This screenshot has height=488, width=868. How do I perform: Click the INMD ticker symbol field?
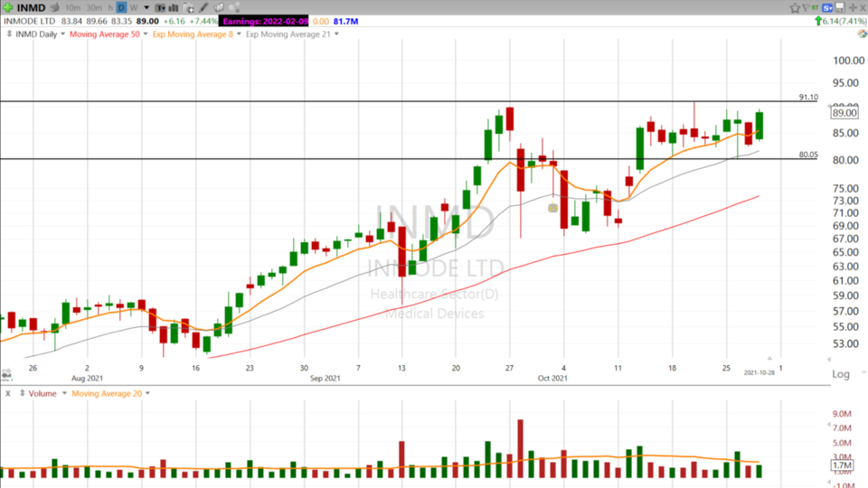(x=31, y=7)
